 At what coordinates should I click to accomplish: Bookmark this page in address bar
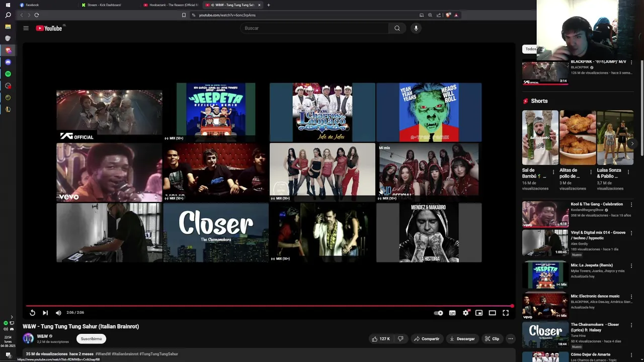click(x=184, y=15)
